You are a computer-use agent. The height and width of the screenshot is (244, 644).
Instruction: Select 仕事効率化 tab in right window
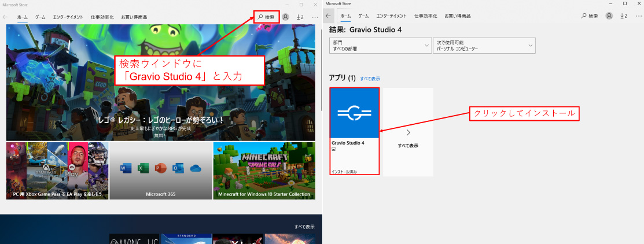425,16
